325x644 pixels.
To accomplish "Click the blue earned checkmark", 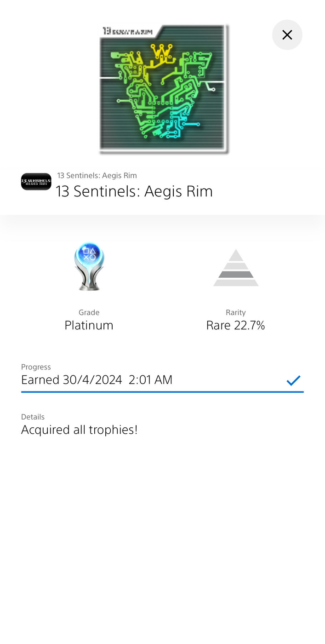I will tap(293, 380).
